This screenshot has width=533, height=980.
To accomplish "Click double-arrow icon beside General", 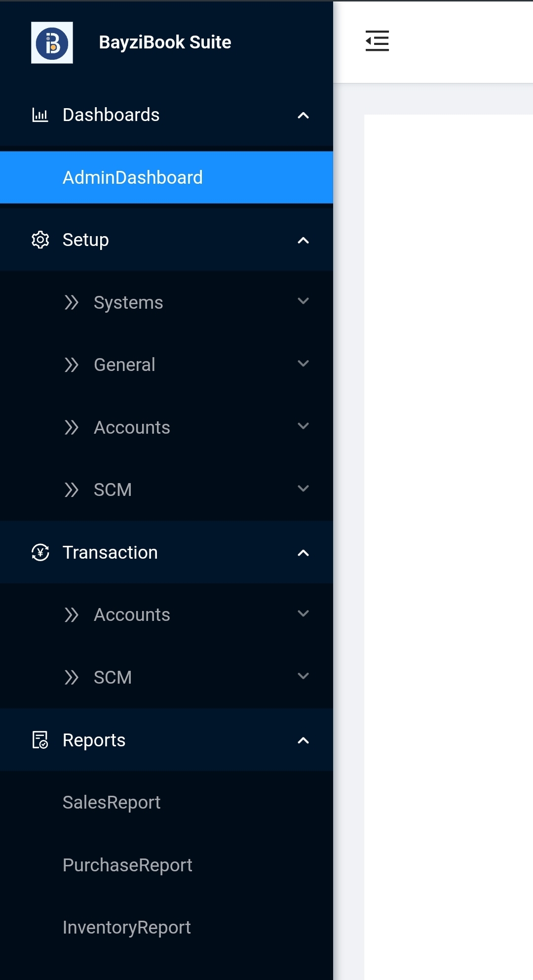I will pos(72,365).
